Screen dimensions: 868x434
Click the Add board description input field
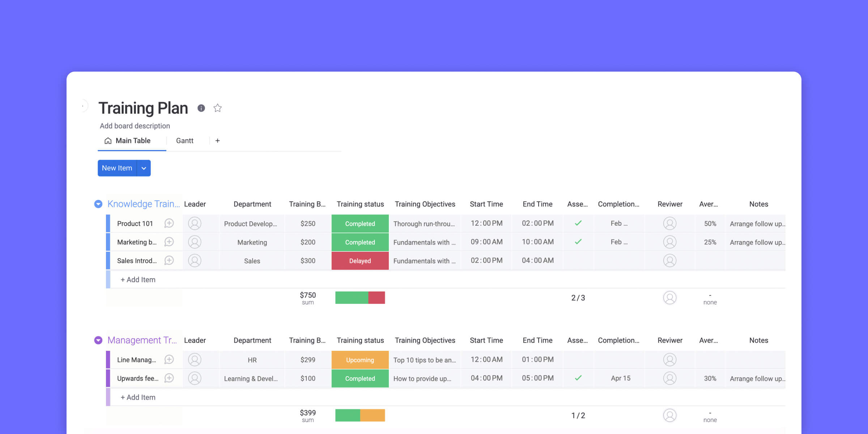point(135,125)
